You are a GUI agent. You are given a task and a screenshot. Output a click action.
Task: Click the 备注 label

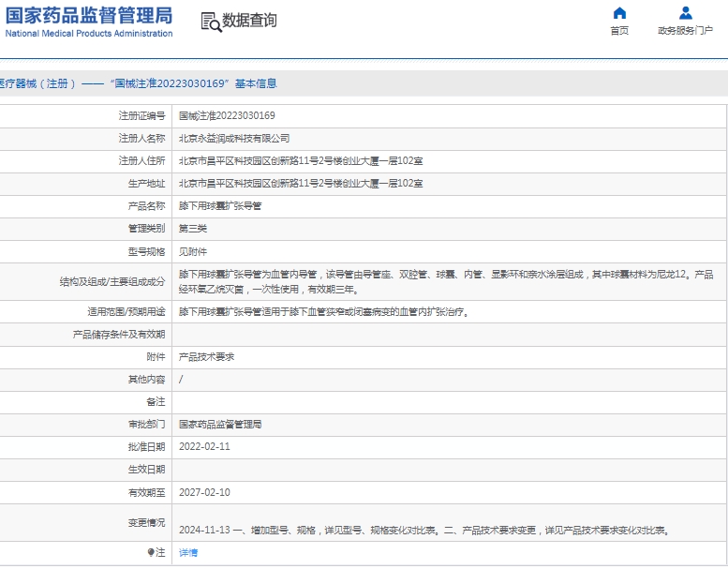coord(156,402)
